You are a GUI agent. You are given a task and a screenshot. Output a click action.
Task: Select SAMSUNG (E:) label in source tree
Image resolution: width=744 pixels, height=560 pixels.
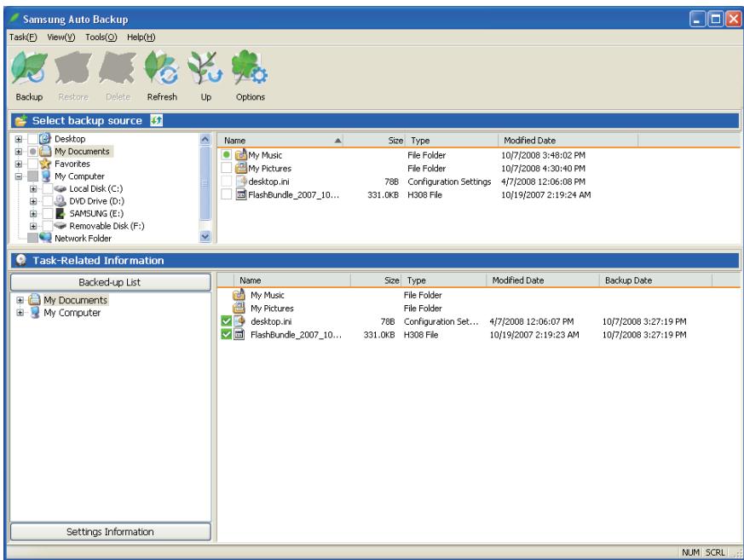[96, 214]
